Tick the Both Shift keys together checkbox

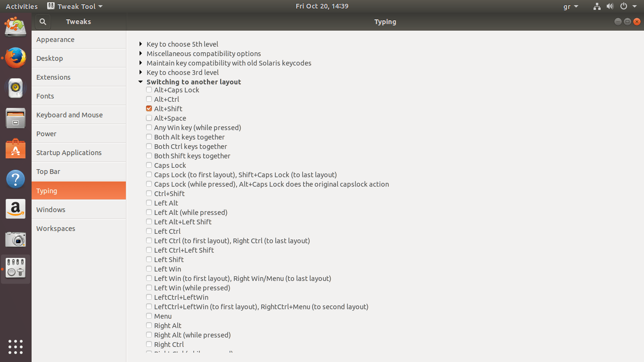click(149, 156)
